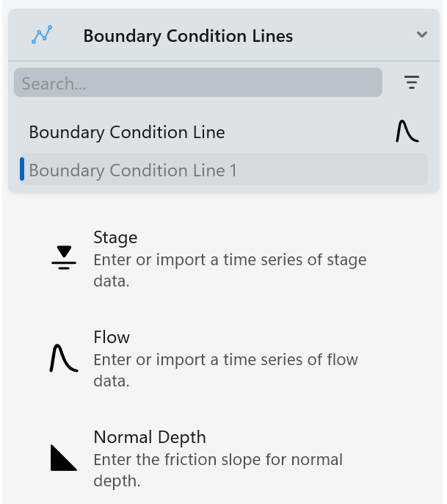Open the list filter options icon

click(412, 82)
